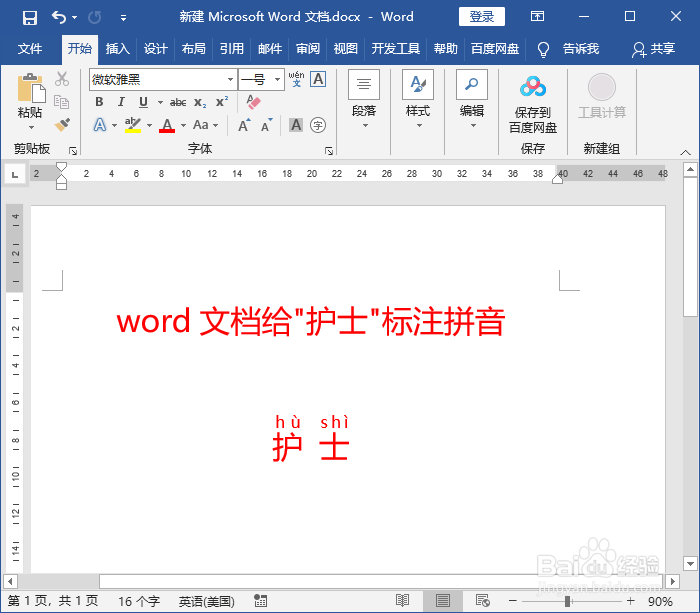Toggle Strikethrough abc formatting

[x=178, y=102]
